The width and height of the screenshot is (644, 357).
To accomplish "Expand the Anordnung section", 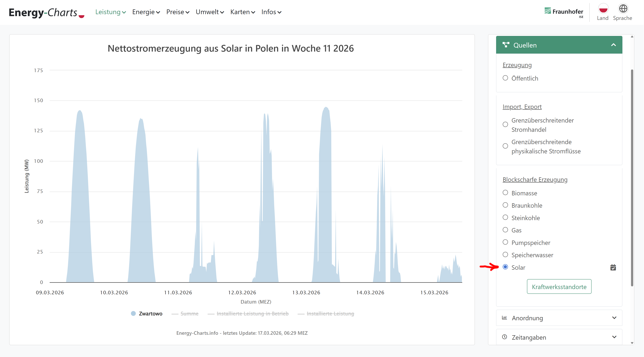I will pos(614,318).
